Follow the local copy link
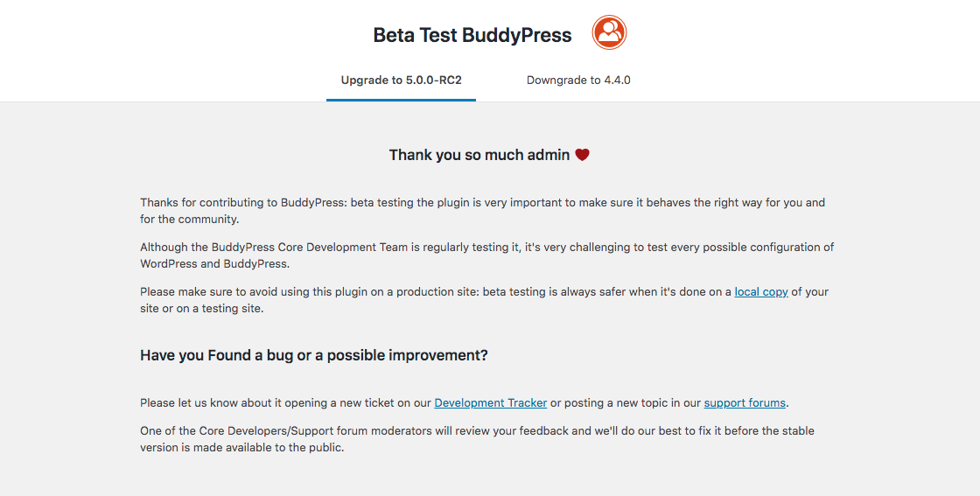The width and height of the screenshot is (980, 496). (x=760, y=291)
